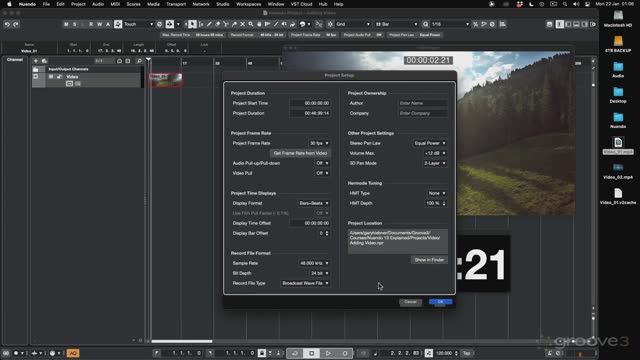
Task: Click the Show in Finder button
Action: click(x=429, y=260)
